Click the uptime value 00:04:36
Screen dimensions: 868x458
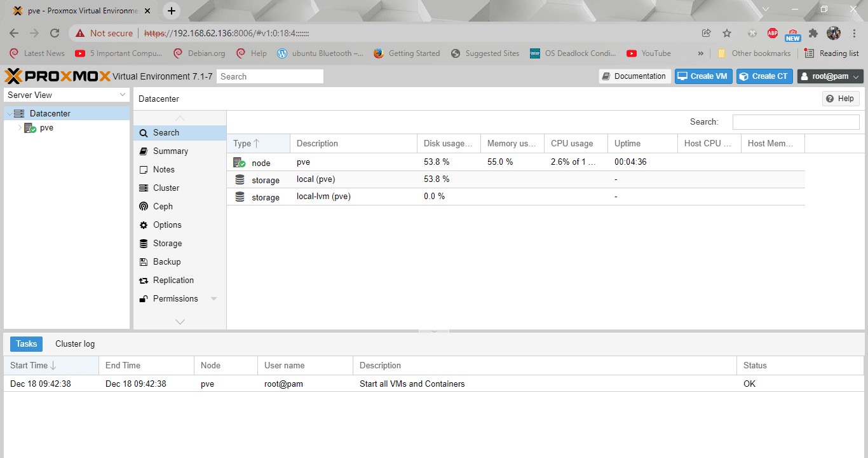click(630, 162)
